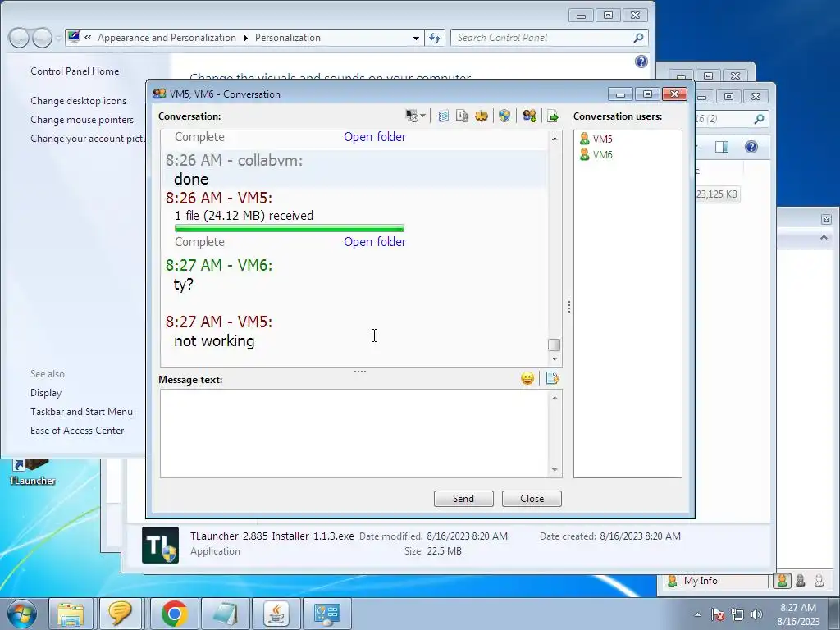Open the emoticon smiley picker
Image resolution: width=840 pixels, height=630 pixels.
click(x=527, y=379)
